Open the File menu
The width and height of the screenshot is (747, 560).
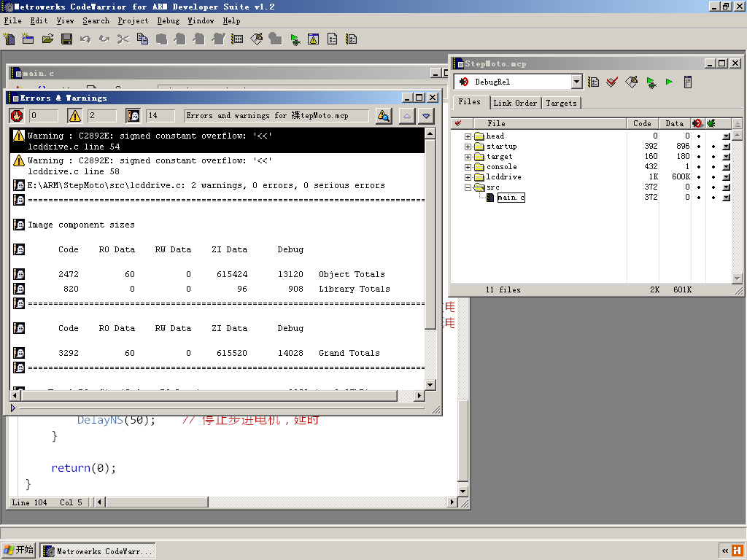13,20
